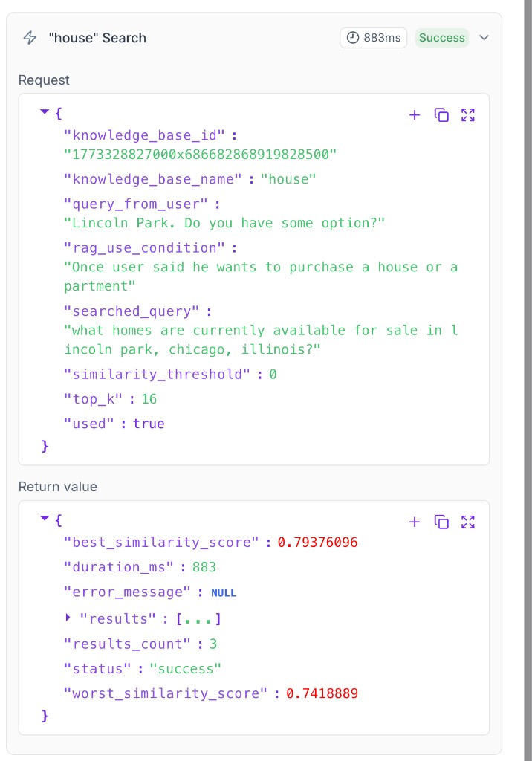Click the 883ms duration badge
532x761 pixels.
(x=373, y=37)
